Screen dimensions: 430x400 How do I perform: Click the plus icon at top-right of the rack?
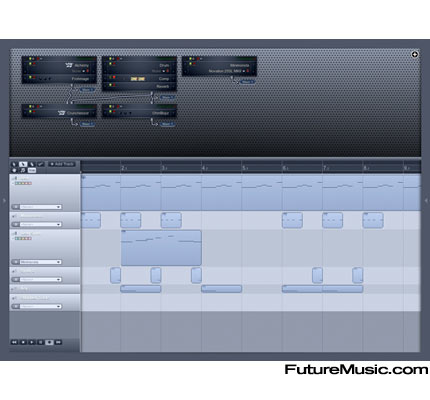[x=415, y=54]
